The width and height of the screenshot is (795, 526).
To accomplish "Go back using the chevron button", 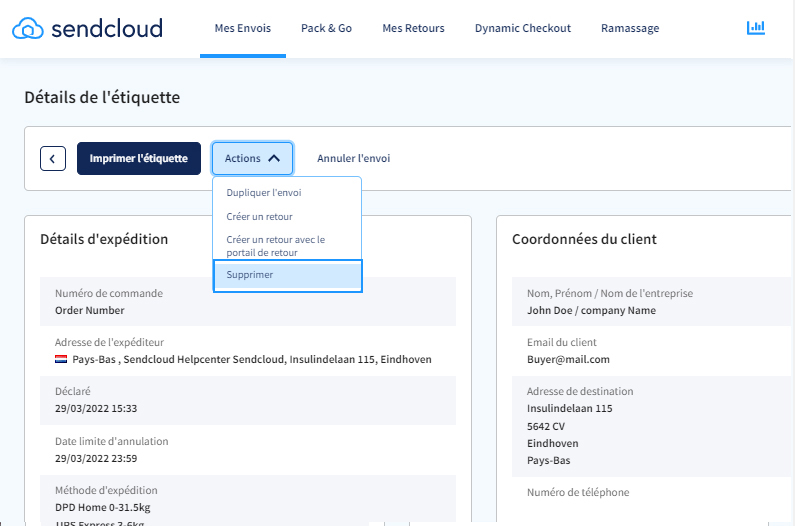I will [x=53, y=159].
